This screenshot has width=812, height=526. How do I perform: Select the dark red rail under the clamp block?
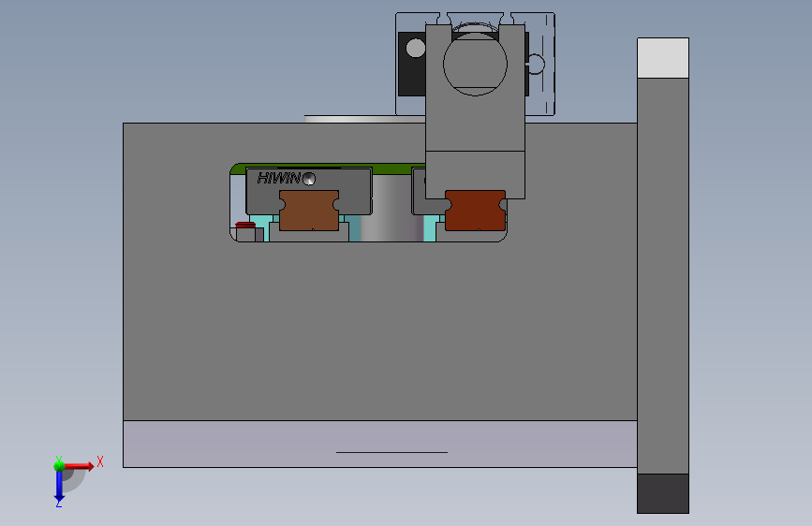click(x=476, y=211)
